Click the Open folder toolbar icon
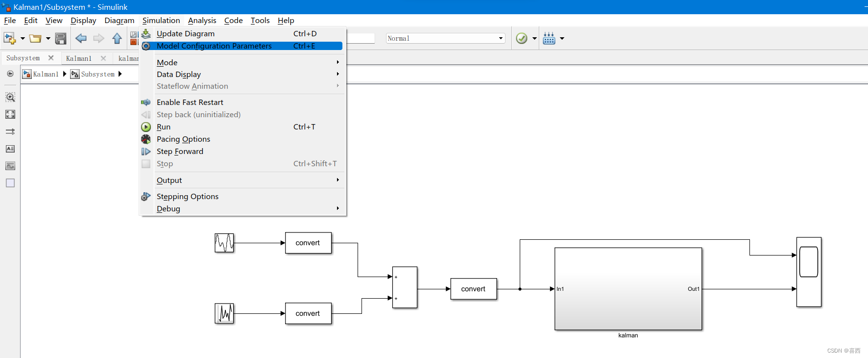 pyautogui.click(x=35, y=38)
